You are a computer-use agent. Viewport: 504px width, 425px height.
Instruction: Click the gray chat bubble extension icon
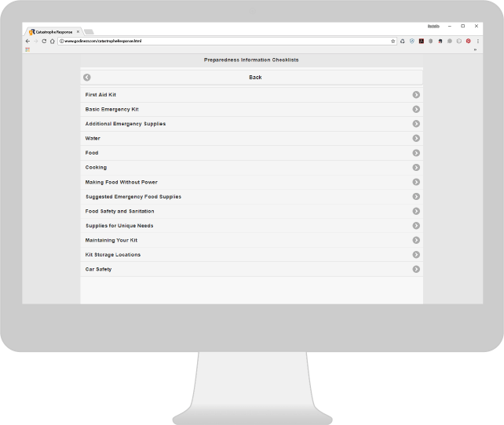tap(450, 41)
